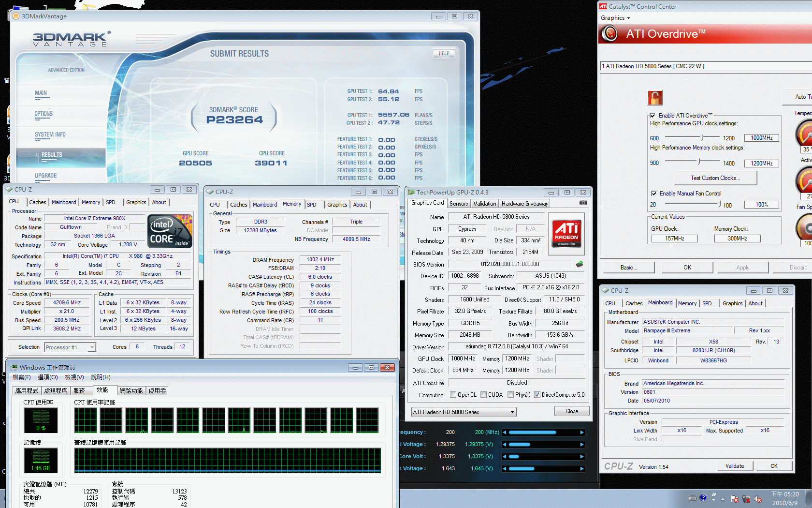Viewport: 812px width, 508px height.
Task: Click the network connection tray icon
Action: 746,499
